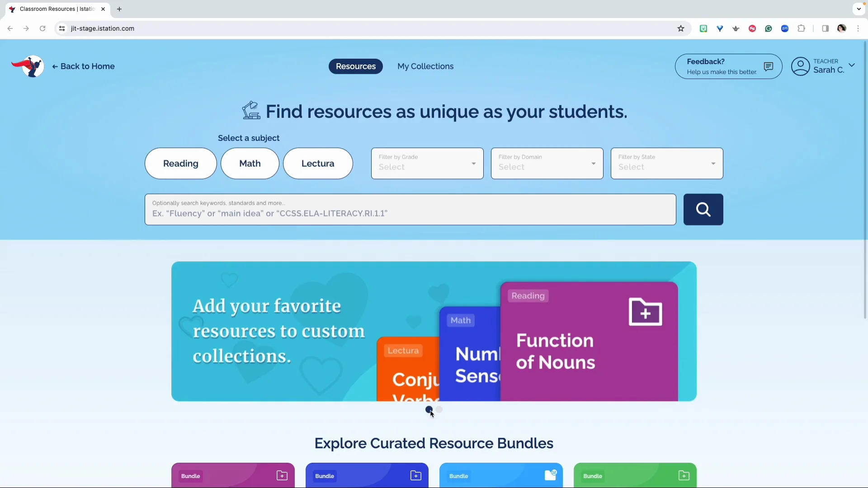Click the folder icon on light blue Bundle

[550, 475]
